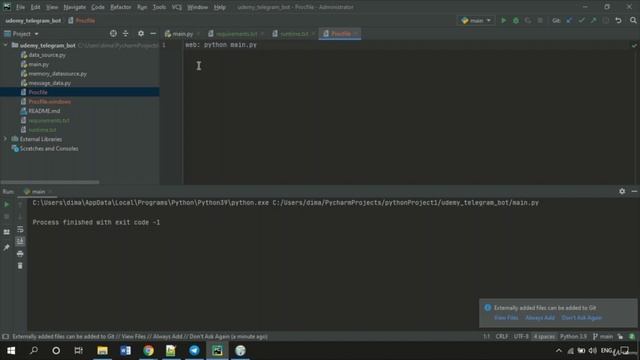
Task: Switch to the runtime.txt editor tab
Action: 294,34
